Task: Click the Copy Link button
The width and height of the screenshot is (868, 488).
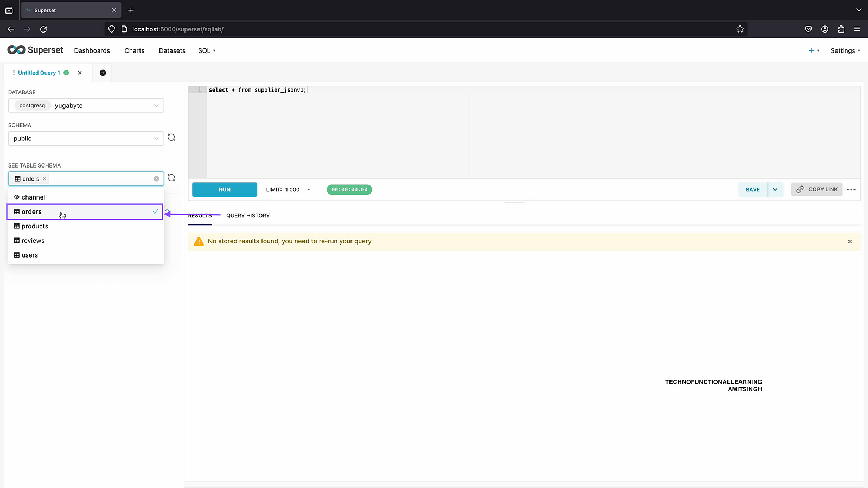Action: pyautogui.click(x=816, y=190)
